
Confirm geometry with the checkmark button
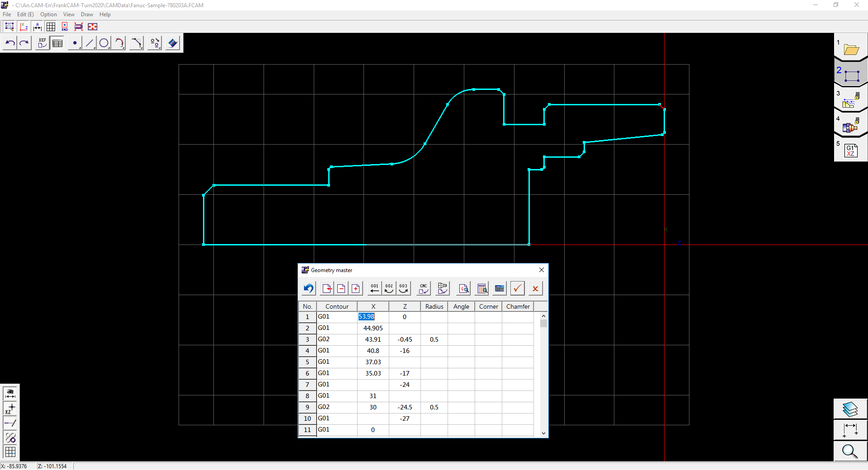pyautogui.click(x=518, y=288)
